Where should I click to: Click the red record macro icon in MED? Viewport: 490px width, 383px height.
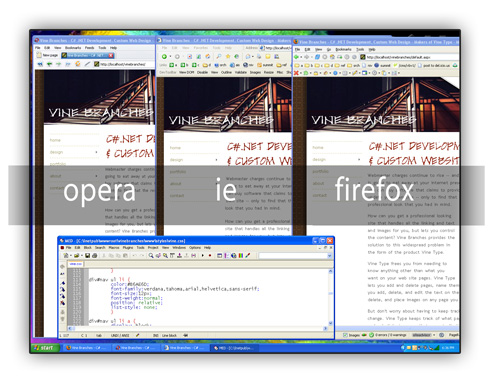tap(210, 256)
